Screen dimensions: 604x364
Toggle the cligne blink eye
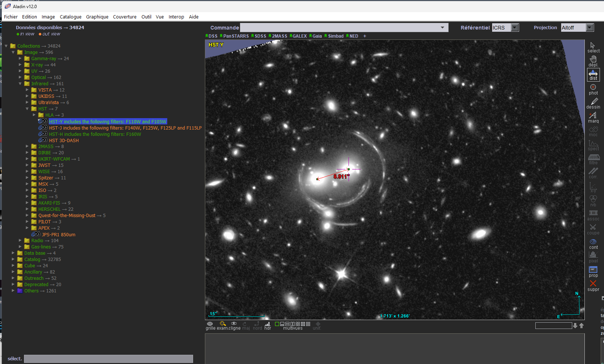[234, 326]
